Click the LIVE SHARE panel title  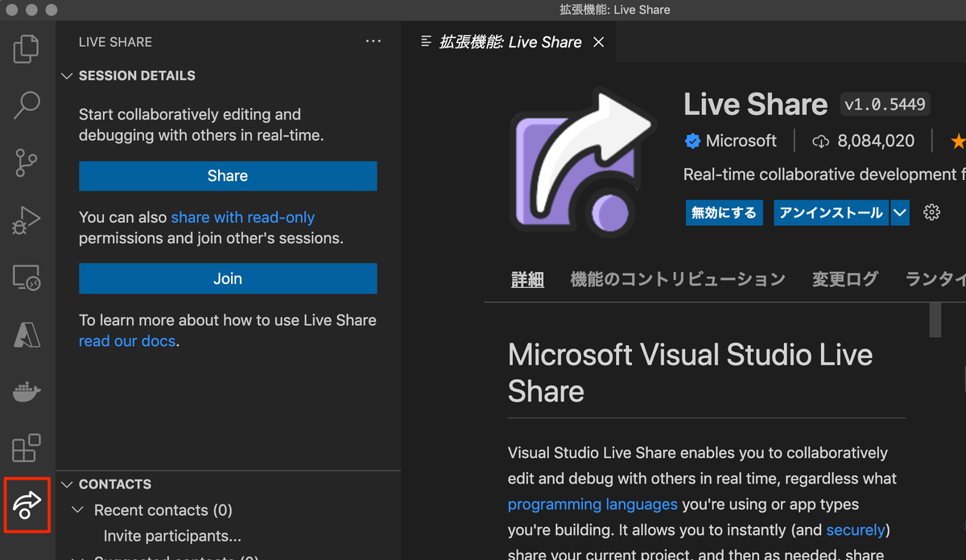tap(115, 42)
